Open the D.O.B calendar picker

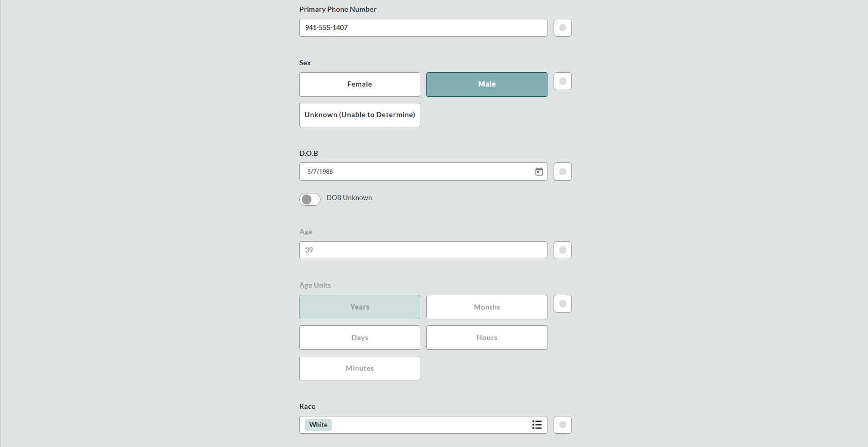[x=538, y=172]
